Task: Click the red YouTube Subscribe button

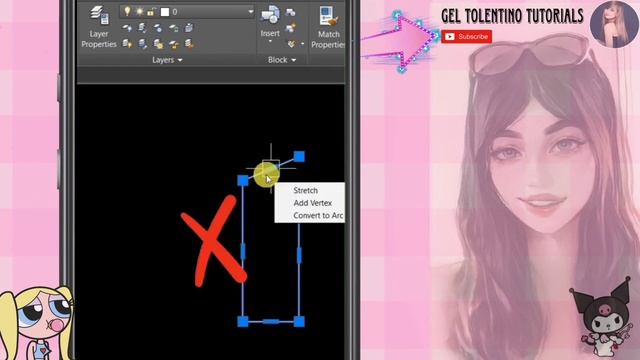Action: [467, 37]
